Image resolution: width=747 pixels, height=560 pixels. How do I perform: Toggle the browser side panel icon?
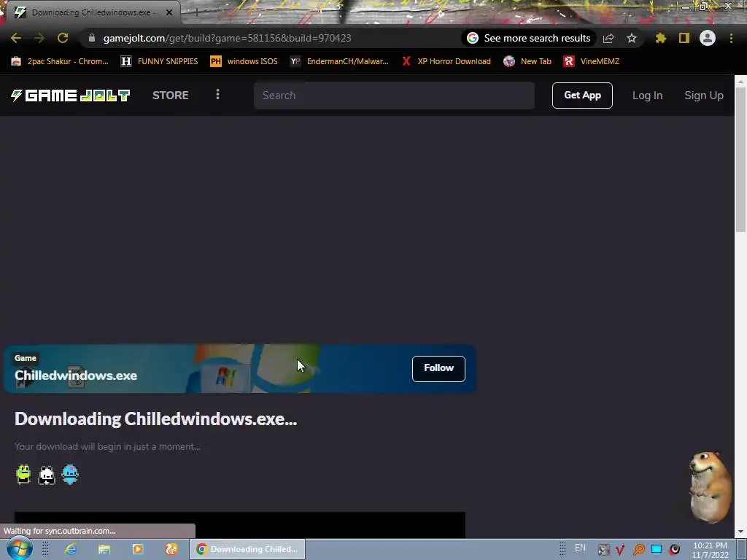[x=684, y=38]
